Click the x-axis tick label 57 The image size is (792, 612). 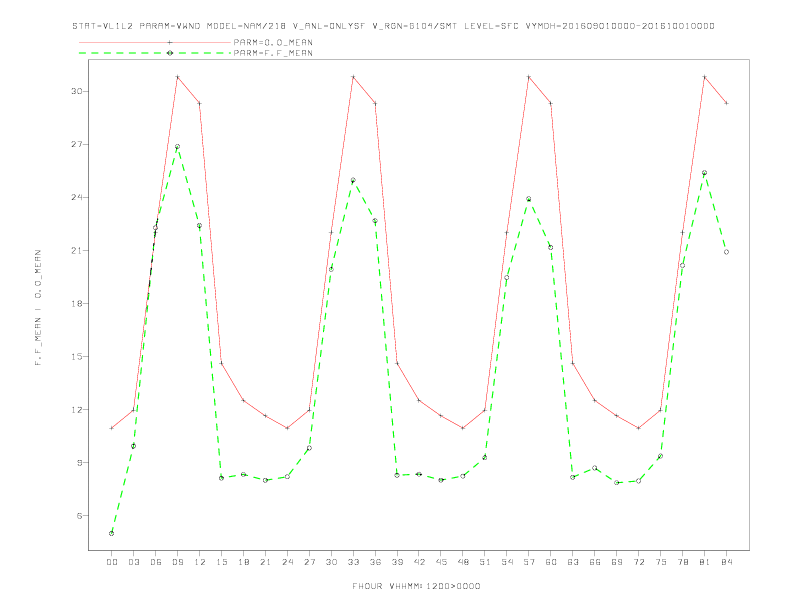[529, 562]
